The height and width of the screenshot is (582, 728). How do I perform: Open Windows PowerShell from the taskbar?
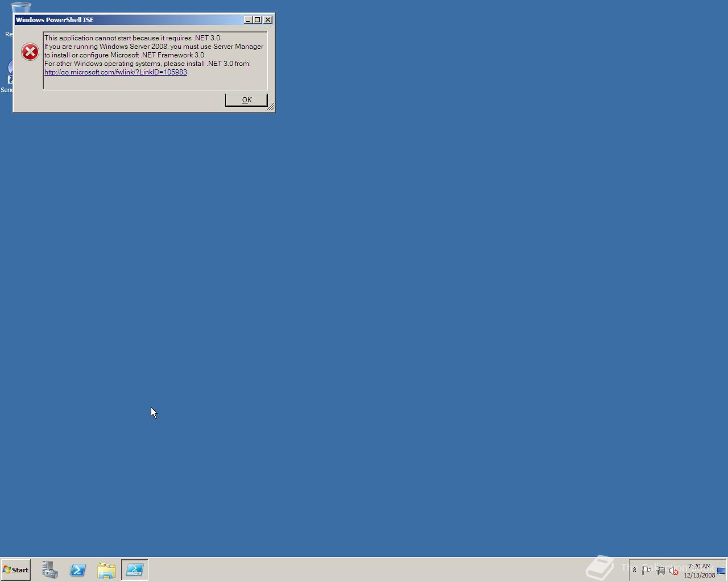pyautogui.click(x=78, y=570)
